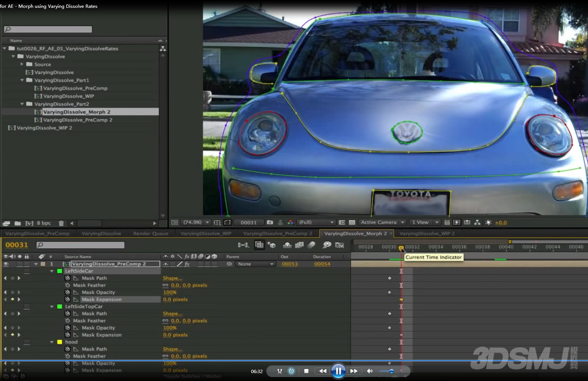588x381 pixels.
Task: Collapse the LeftSideTopCar mask group
Action: tap(52, 306)
